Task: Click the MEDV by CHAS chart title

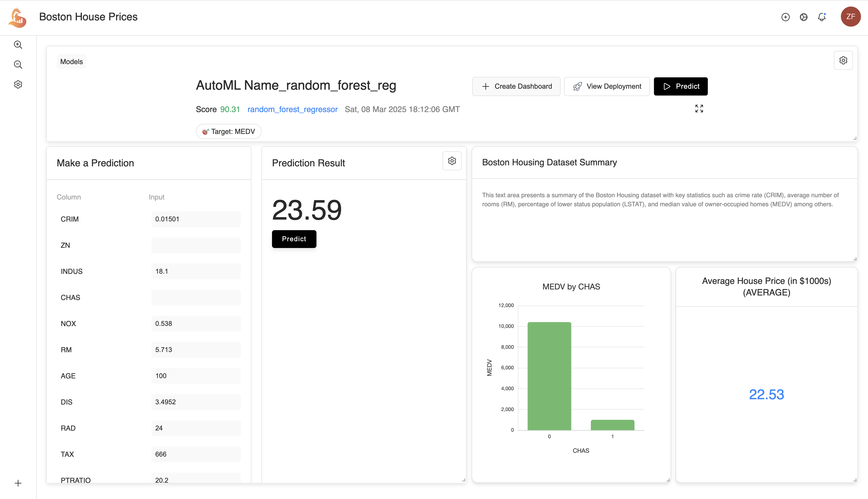Action: tap(571, 286)
